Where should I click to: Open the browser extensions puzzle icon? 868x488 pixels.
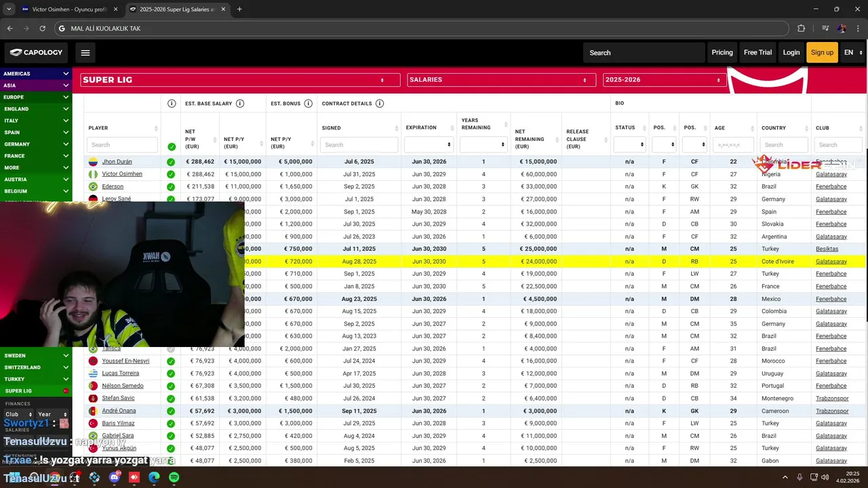click(x=801, y=28)
